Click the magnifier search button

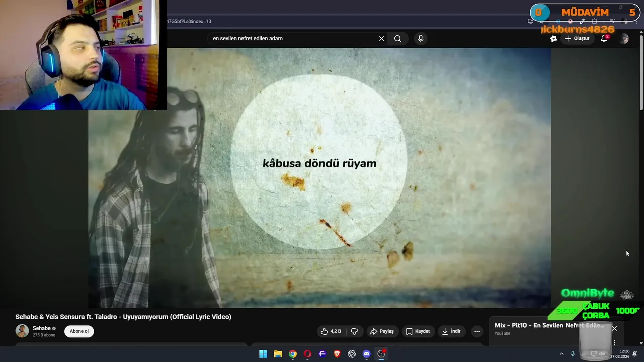click(397, 39)
